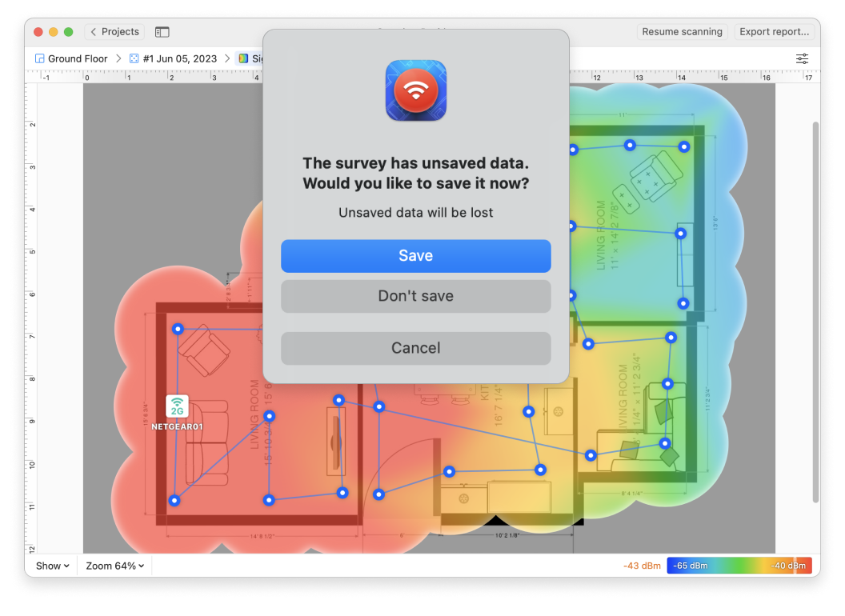
Task: Click the heatmap visualization color icon
Action: click(x=243, y=58)
